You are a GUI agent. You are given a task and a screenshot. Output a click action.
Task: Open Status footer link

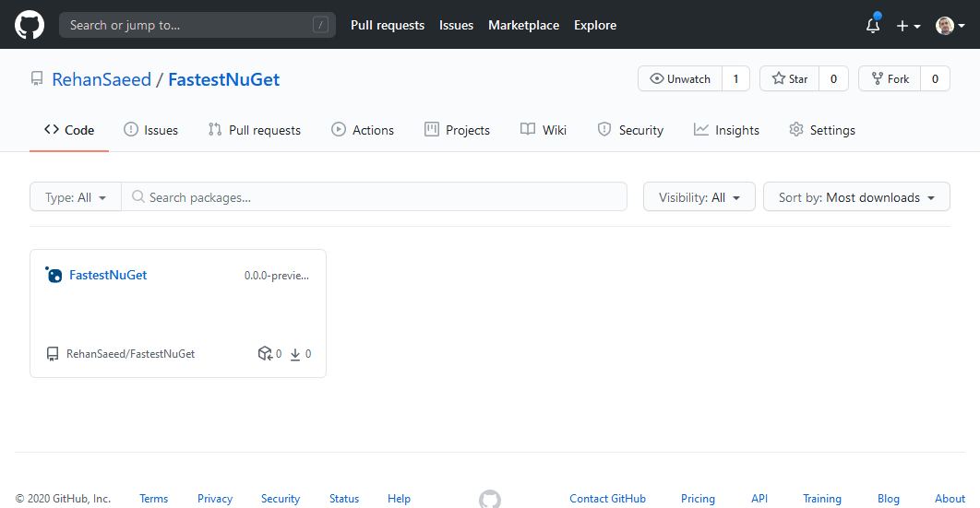[x=344, y=499]
